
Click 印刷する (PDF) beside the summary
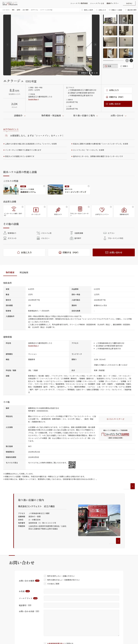point(118,97)
